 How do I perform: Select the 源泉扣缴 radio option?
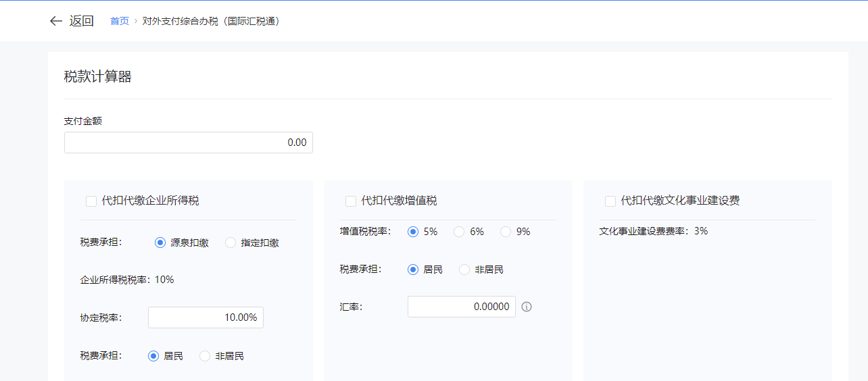pos(160,243)
